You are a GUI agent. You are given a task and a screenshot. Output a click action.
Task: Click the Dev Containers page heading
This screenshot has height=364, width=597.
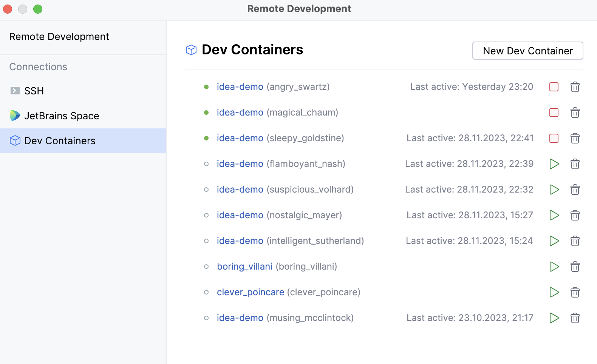tap(252, 50)
